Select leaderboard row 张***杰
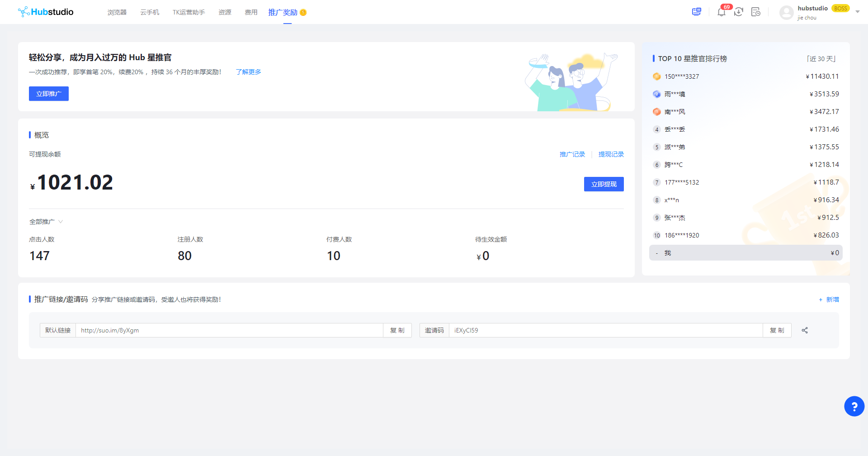The height and width of the screenshot is (456, 868). tap(746, 218)
